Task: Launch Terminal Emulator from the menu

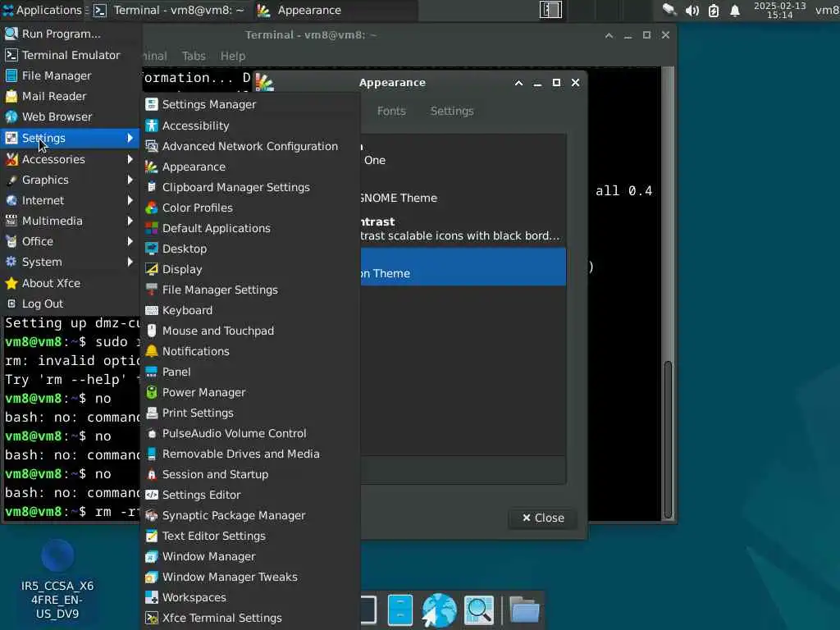Action: (70, 55)
